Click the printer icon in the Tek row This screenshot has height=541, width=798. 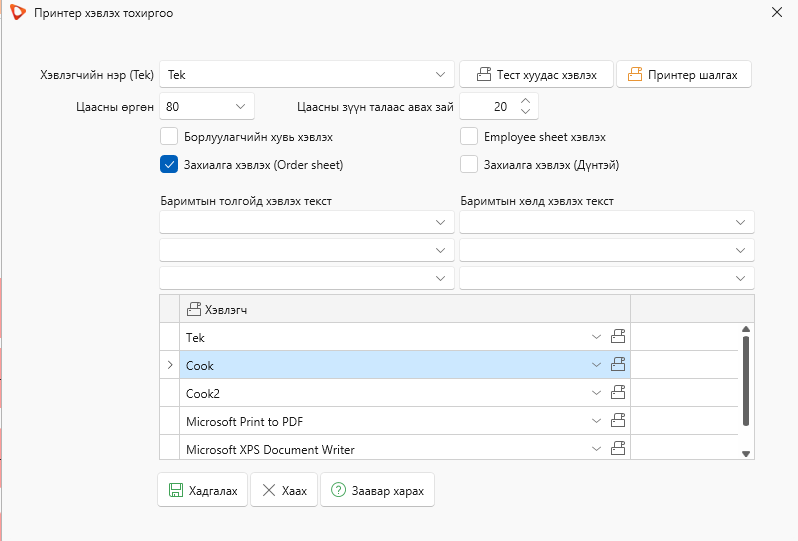coord(618,336)
